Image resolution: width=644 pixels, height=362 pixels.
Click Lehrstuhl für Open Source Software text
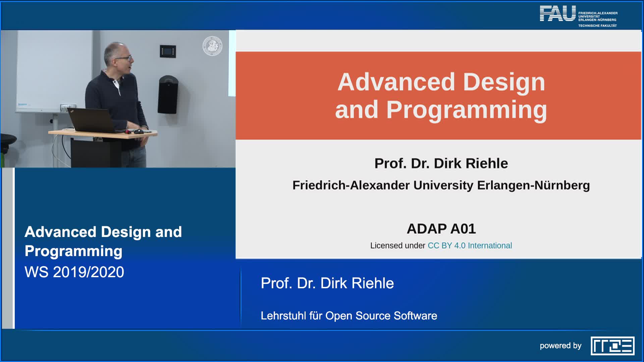(349, 316)
